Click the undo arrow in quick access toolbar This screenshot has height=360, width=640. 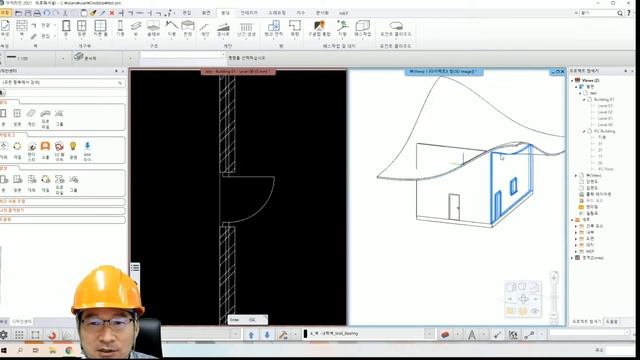pos(47,13)
